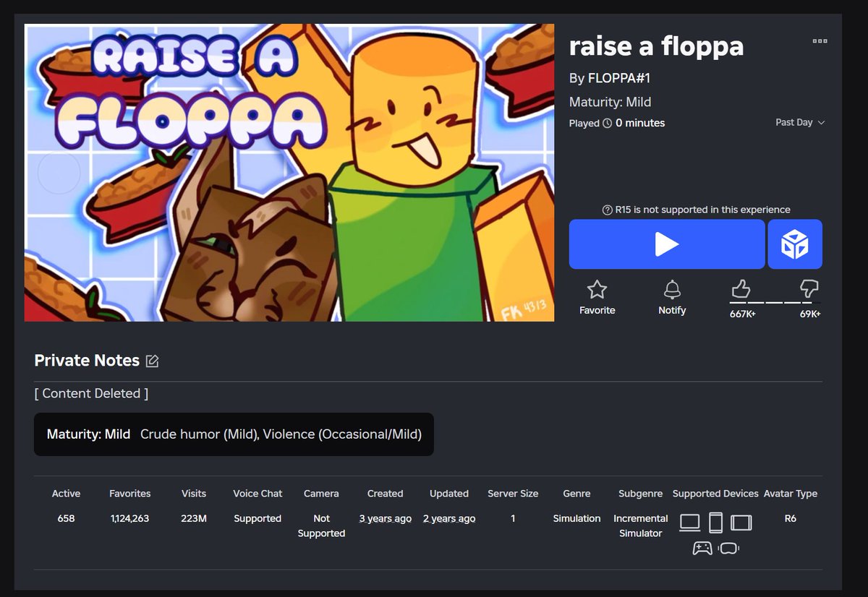Click the tablet device support icon
The height and width of the screenshot is (597, 868).
(741, 522)
